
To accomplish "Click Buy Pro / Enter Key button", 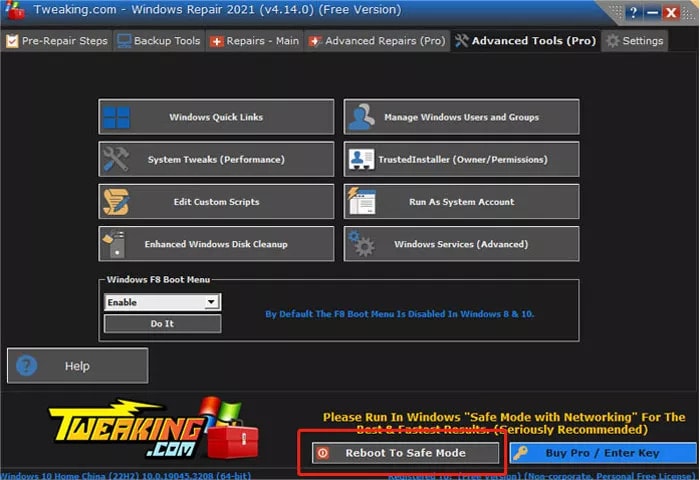I will click(x=603, y=453).
